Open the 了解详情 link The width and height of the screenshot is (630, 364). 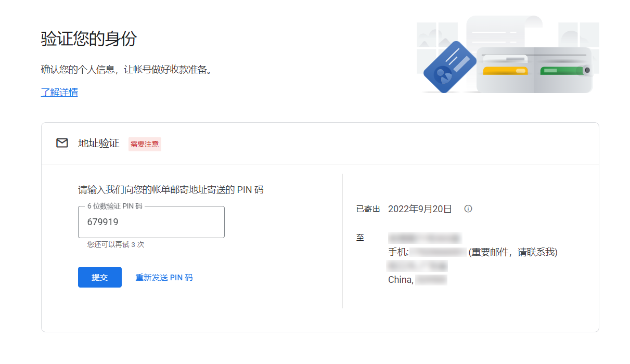coord(59,93)
